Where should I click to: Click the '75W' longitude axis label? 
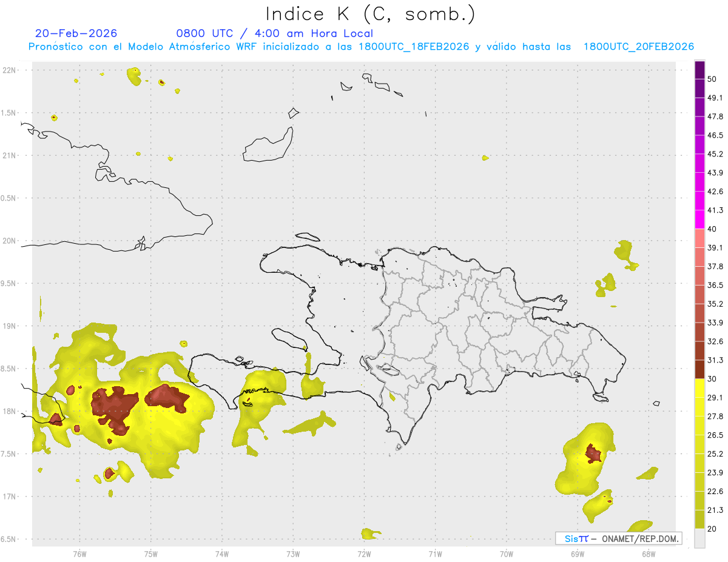tap(150, 554)
